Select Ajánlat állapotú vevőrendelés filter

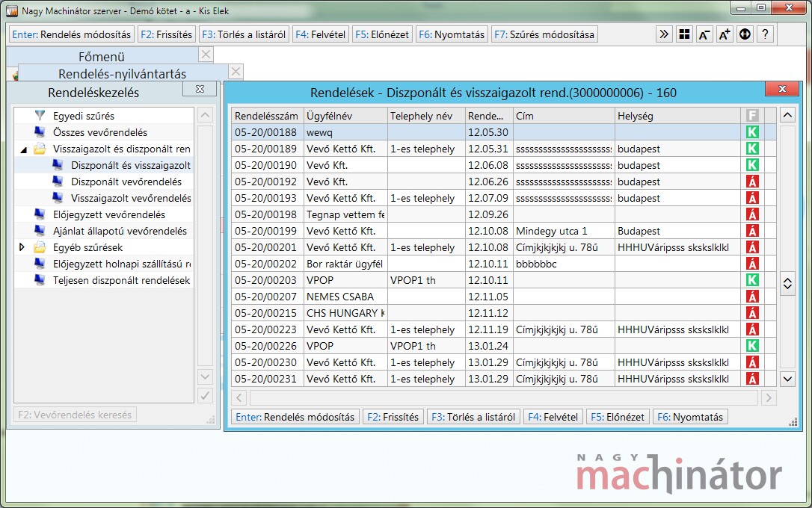tap(120, 231)
